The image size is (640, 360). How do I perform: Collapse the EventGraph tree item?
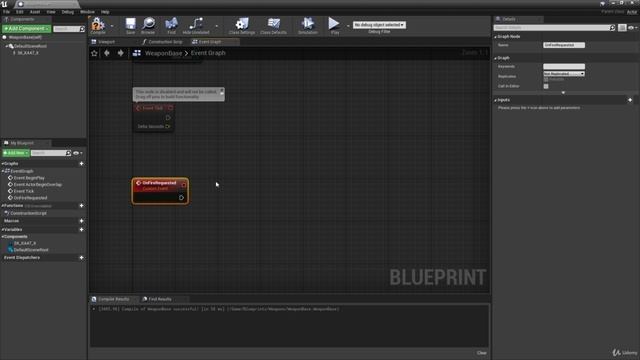pyautogui.click(x=3, y=171)
